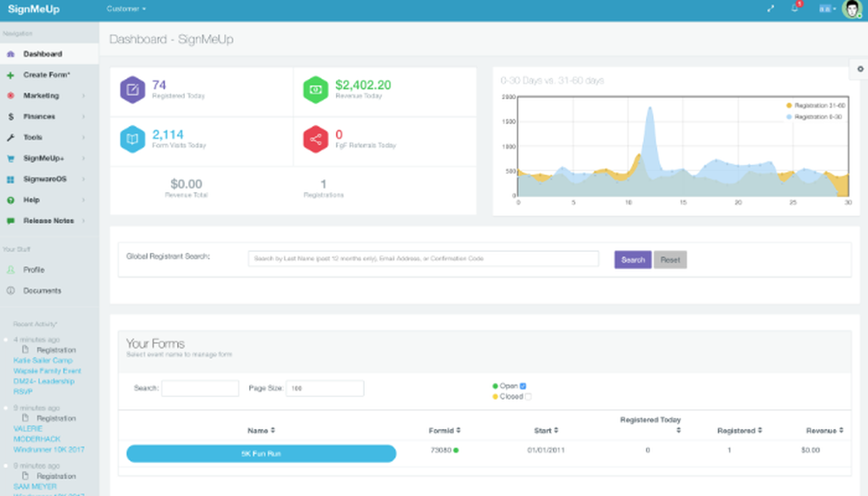Click the Dashboard home icon in sidebar

tap(10, 55)
